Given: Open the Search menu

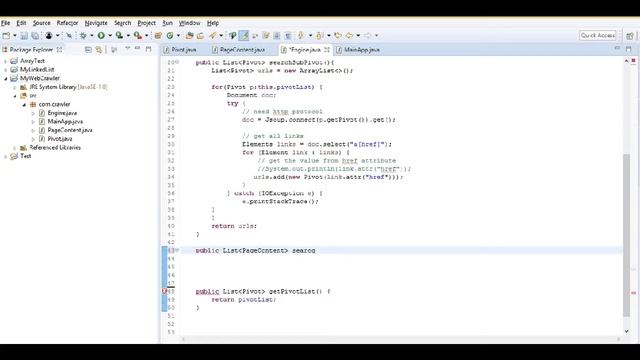Looking at the screenshot, I should [122, 23].
